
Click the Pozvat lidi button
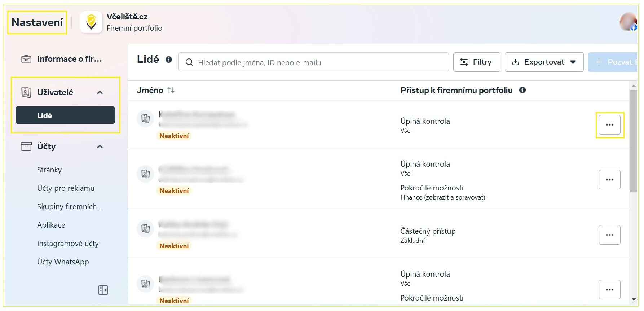tap(614, 62)
